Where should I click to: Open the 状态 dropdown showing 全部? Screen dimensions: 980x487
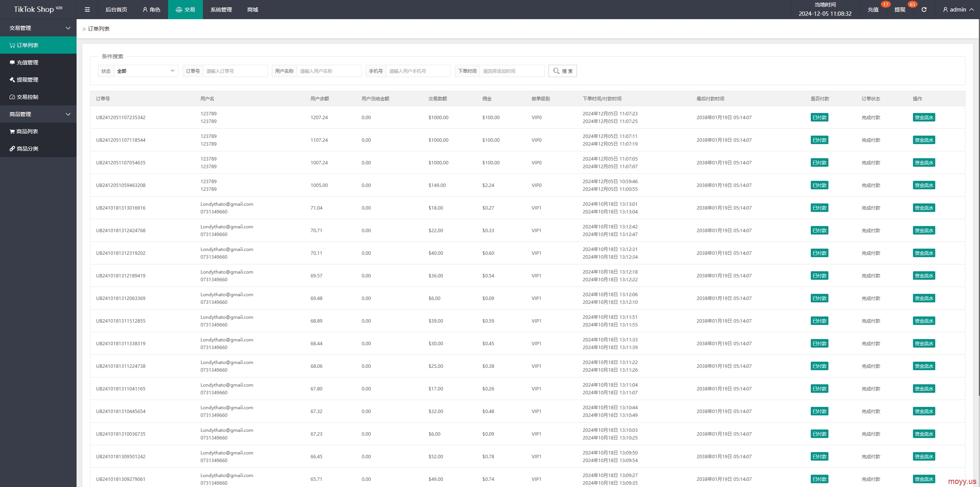click(x=146, y=71)
